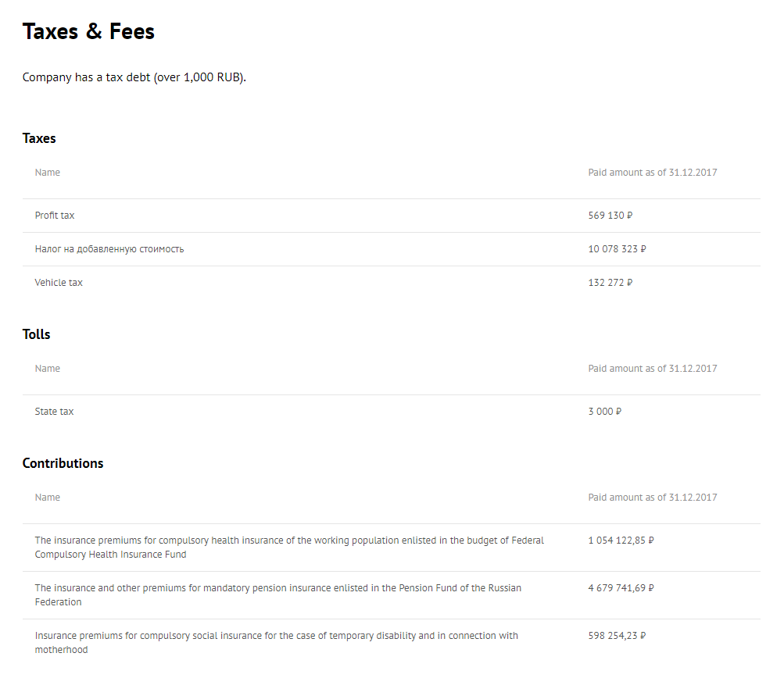
Task: Click the 569 130 ₽ amount
Action: click(x=610, y=216)
